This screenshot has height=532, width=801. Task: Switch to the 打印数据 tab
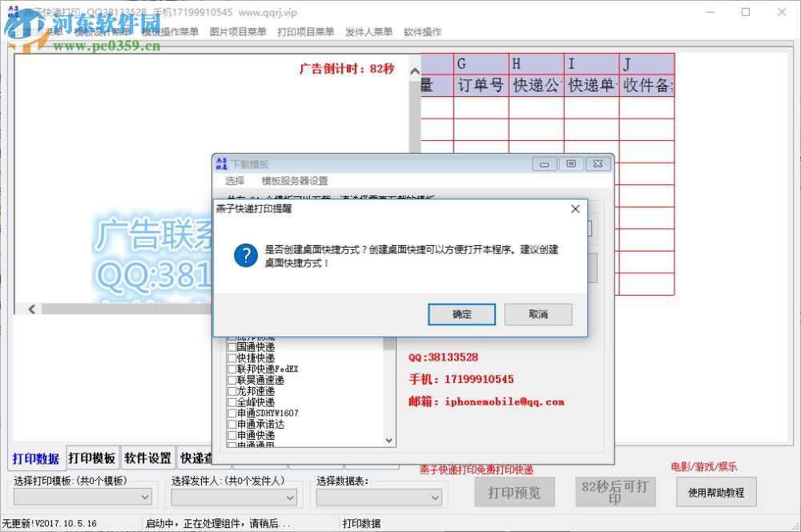(x=36, y=458)
